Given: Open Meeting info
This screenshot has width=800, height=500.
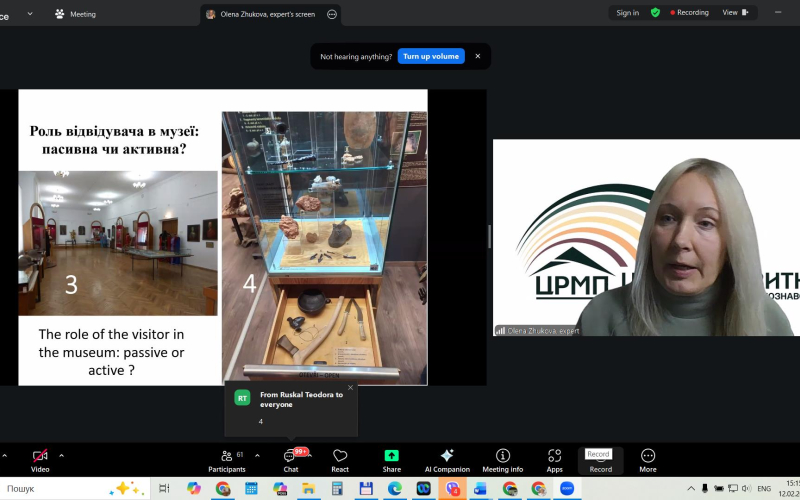Looking at the screenshot, I should (x=503, y=459).
